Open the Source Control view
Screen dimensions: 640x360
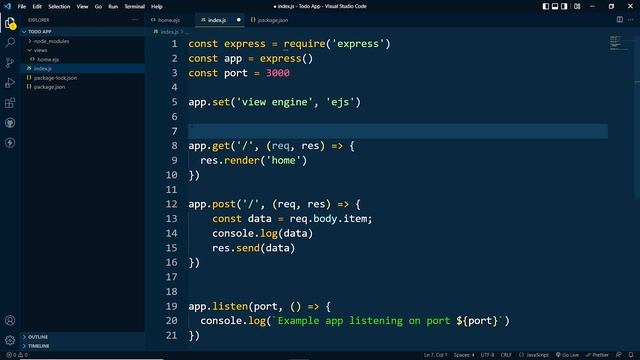coord(10,62)
